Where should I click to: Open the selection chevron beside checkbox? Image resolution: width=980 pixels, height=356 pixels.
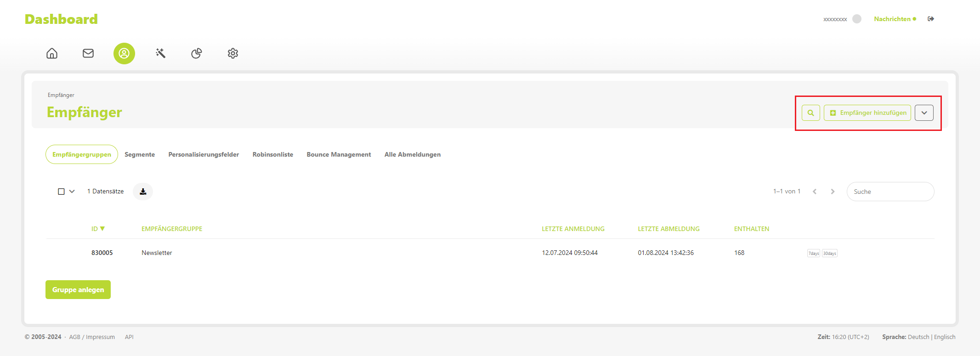(x=72, y=192)
